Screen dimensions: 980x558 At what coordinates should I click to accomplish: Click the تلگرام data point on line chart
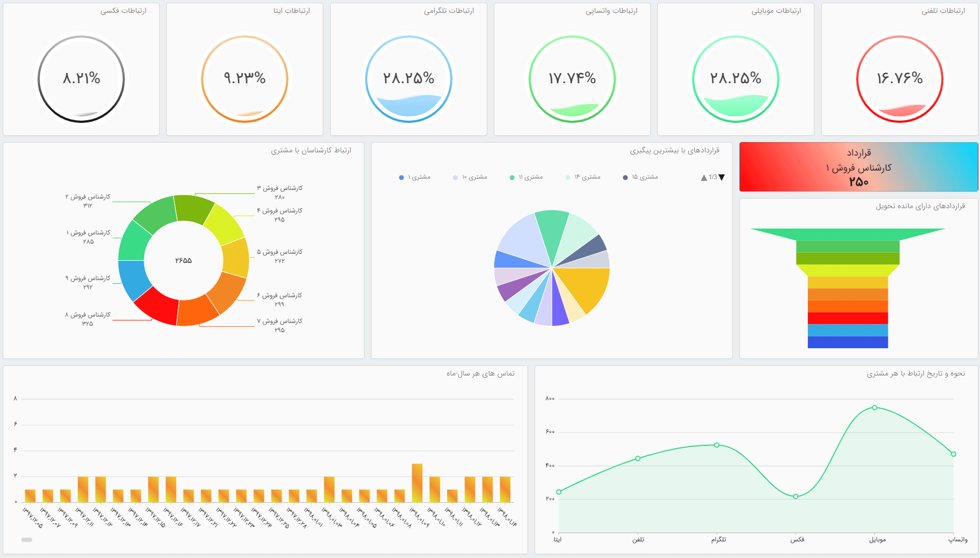click(717, 445)
